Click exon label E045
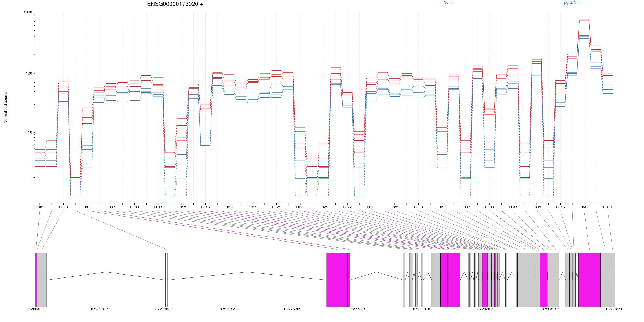 (x=560, y=207)
